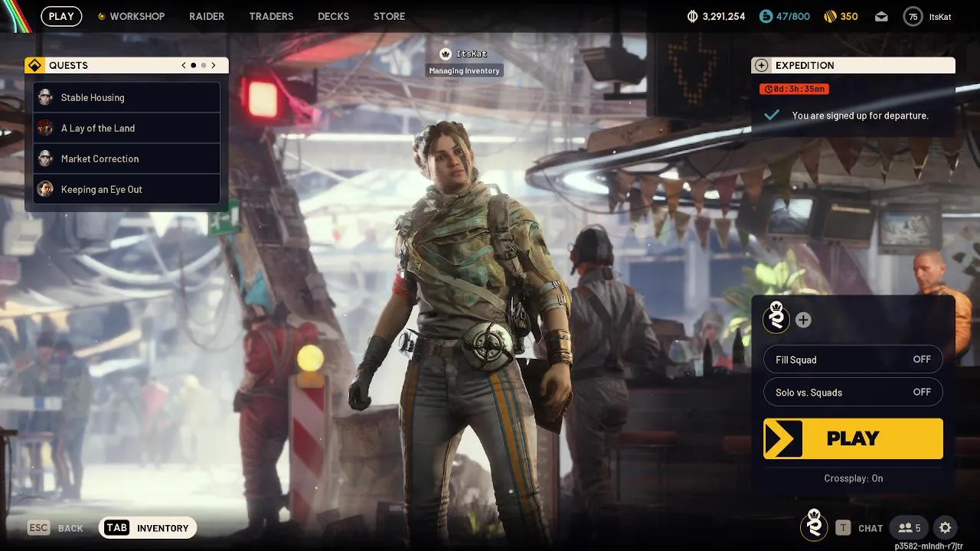Select the squad leader avatar in party panel
The height and width of the screenshot is (551, 980).
pos(776,318)
